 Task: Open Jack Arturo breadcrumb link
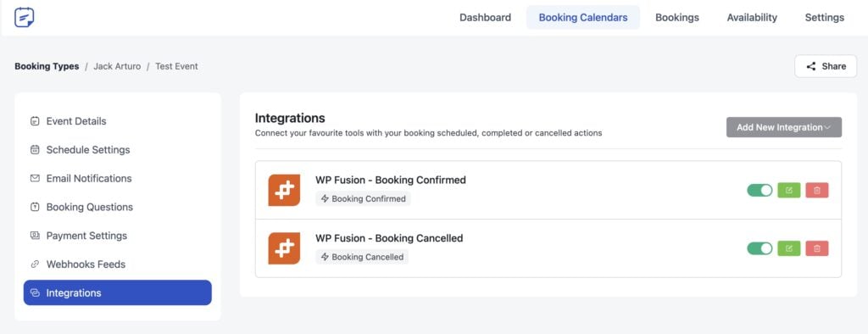coord(117,66)
